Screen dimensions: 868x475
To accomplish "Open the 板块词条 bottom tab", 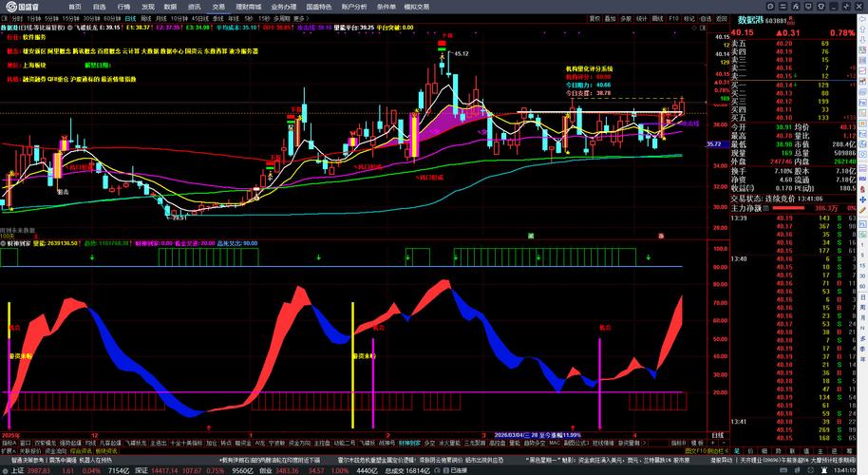I will [x=107, y=451].
